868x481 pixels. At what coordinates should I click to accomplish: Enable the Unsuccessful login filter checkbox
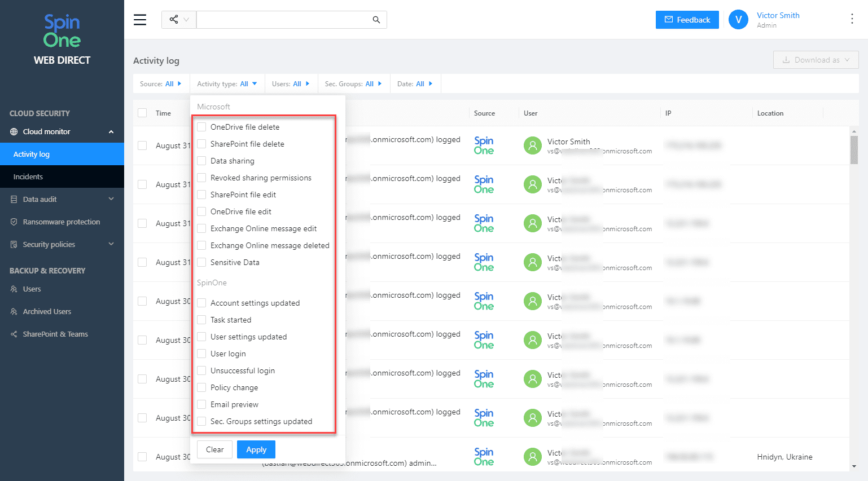pyautogui.click(x=201, y=370)
